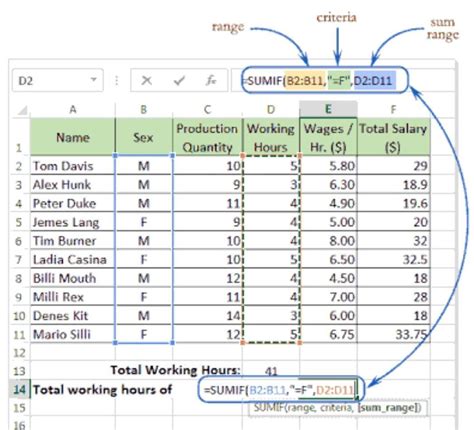Click production quantity 14 for Denes Kit
This screenshot has height=430, width=474.
tap(207, 315)
